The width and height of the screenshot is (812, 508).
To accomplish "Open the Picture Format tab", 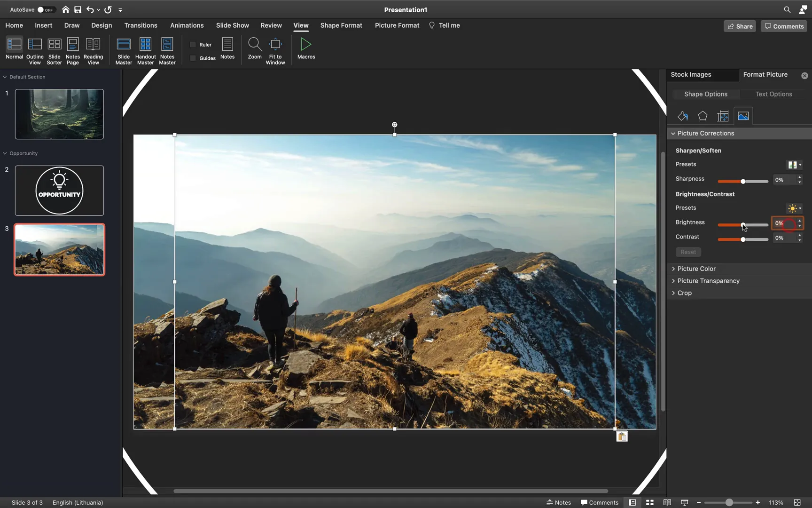I will pos(397,25).
